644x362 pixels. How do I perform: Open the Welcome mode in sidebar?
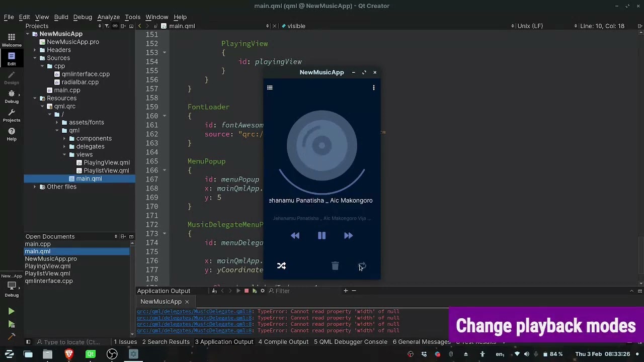12,40
